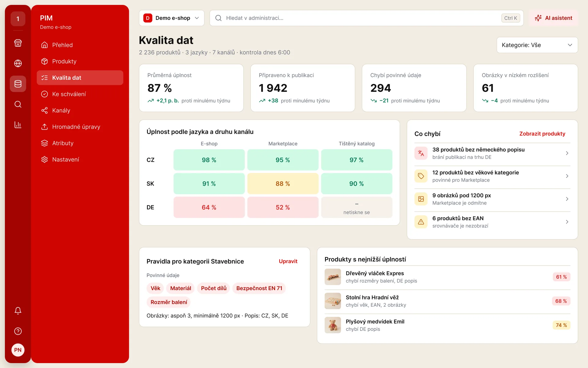This screenshot has height=368, width=588.
Task: Click the magnifier icon in the left rail
Action: (18, 104)
